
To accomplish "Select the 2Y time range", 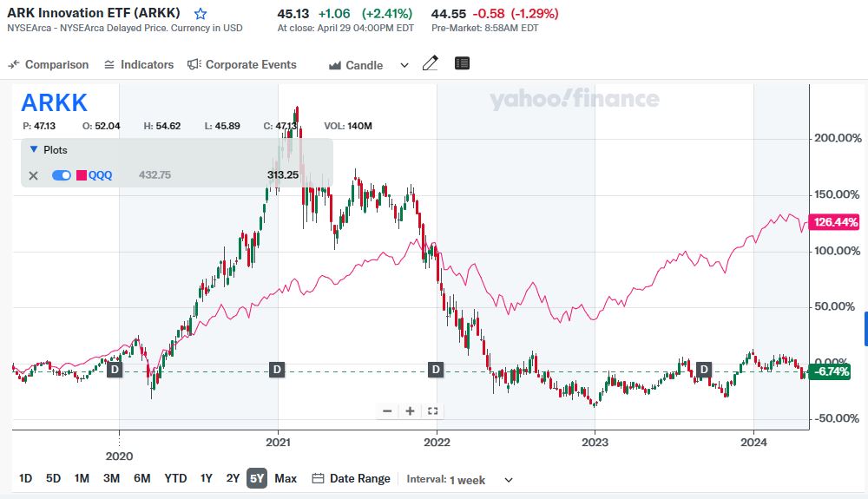I will [233, 478].
